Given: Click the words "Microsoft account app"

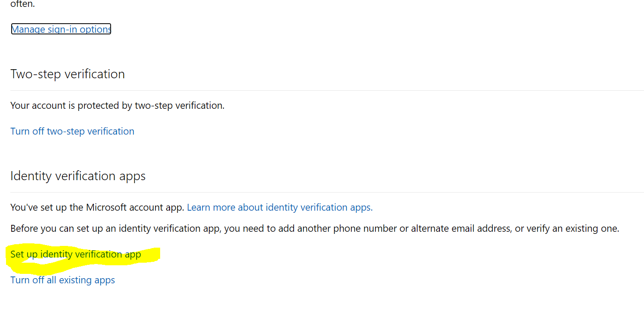Looking at the screenshot, I should tap(135, 207).
